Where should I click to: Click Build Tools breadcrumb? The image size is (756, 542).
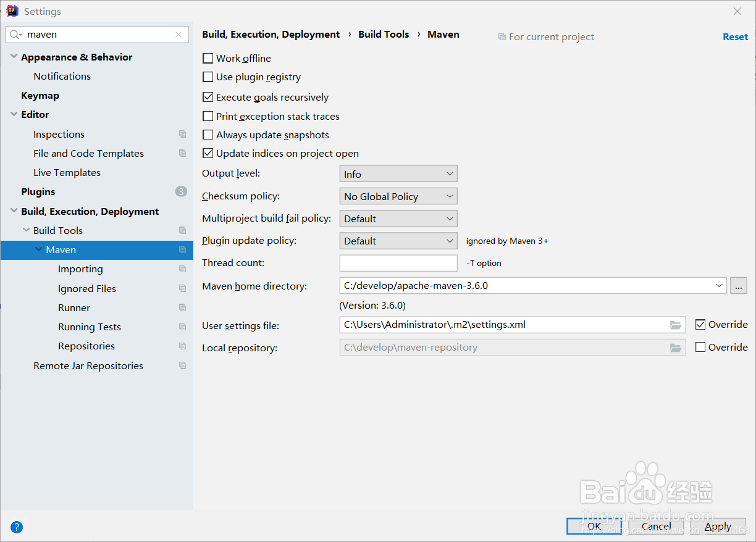384,35
